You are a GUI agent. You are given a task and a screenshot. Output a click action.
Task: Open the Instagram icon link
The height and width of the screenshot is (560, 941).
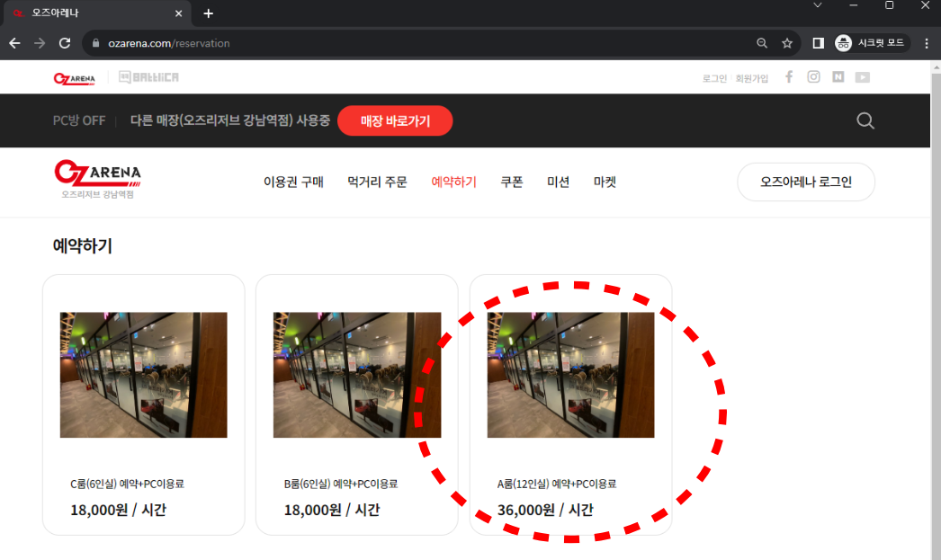[x=813, y=77]
